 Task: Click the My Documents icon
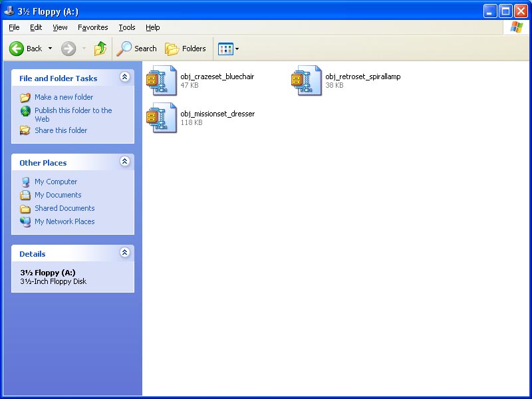coord(25,195)
